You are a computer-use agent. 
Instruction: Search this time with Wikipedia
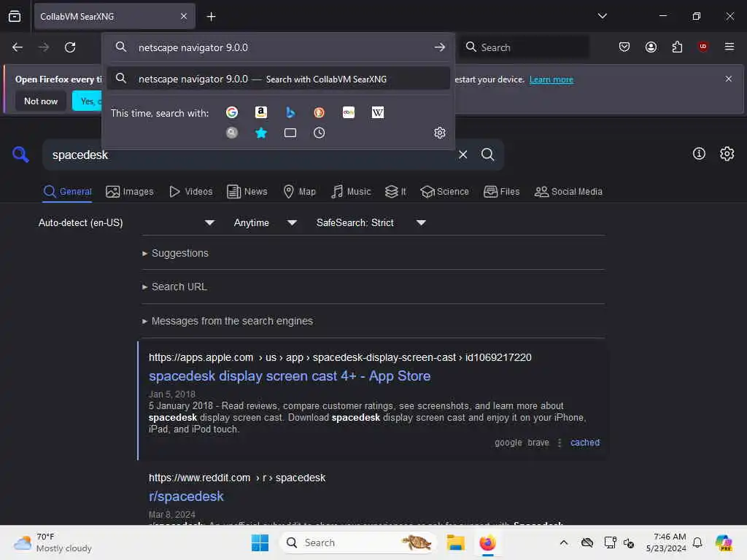point(378,112)
